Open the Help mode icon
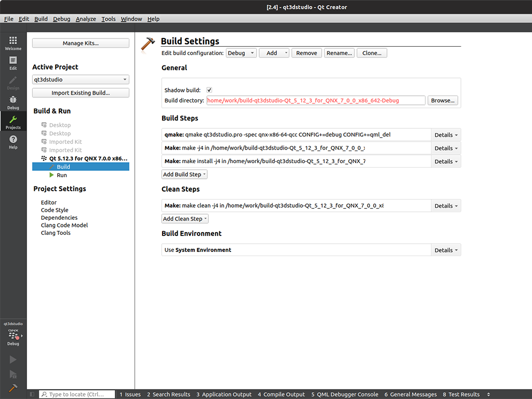The image size is (532, 399). click(x=13, y=142)
